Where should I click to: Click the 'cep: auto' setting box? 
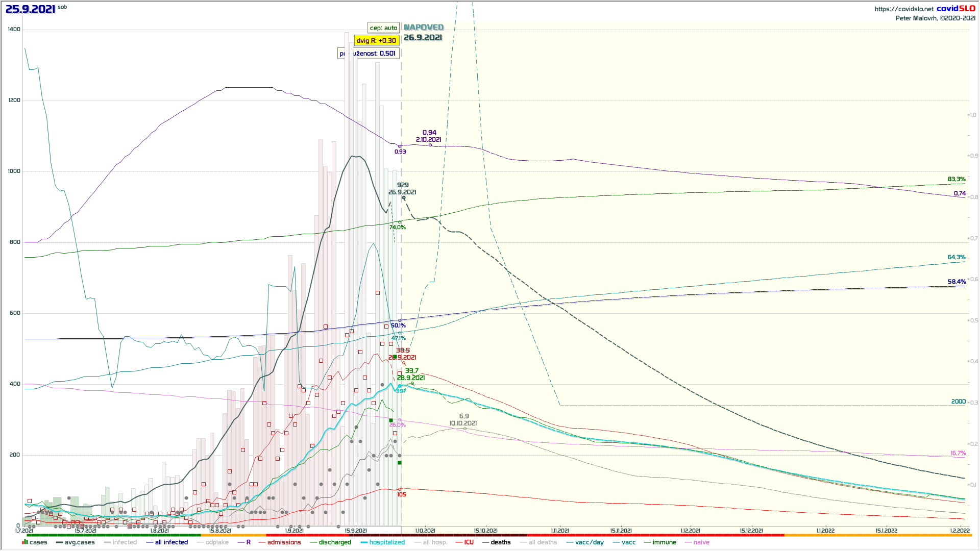coord(383,28)
